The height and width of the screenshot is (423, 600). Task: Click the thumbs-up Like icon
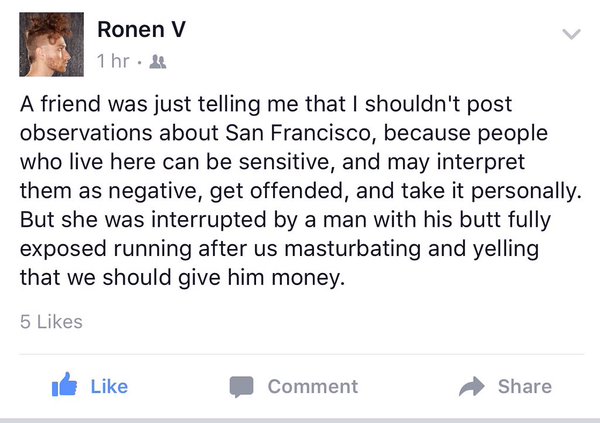(x=65, y=386)
